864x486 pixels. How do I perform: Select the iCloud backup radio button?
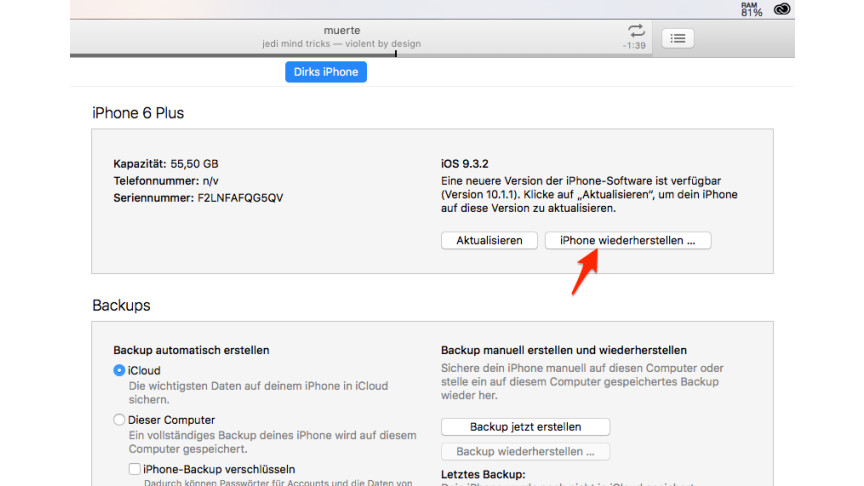(119, 370)
